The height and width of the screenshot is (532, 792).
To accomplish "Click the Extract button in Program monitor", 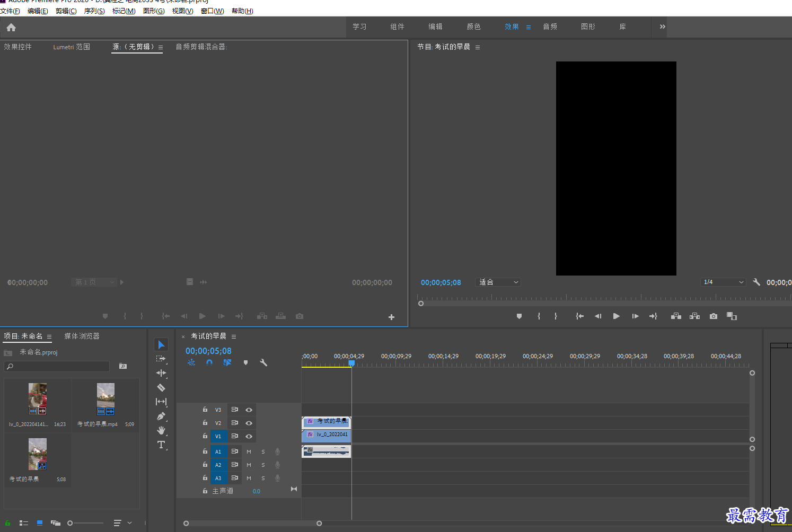I will click(694, 316).
